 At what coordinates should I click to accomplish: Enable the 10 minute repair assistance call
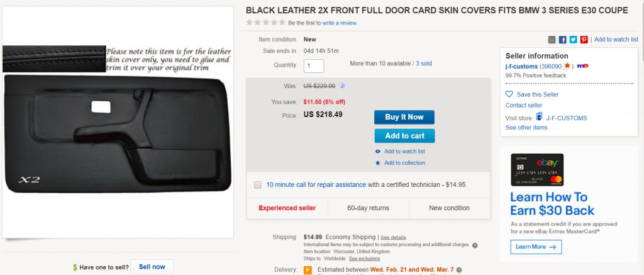[x=257, y=185]
